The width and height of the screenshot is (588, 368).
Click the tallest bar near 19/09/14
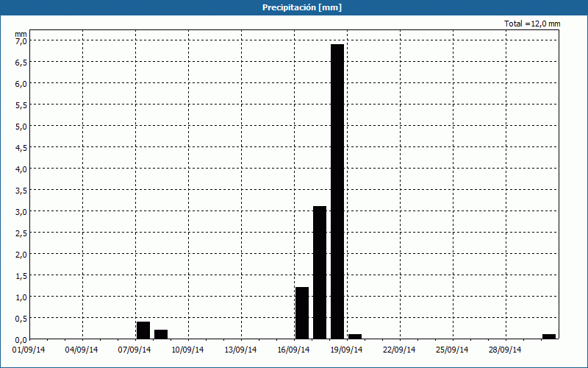[x=337, y=191]
